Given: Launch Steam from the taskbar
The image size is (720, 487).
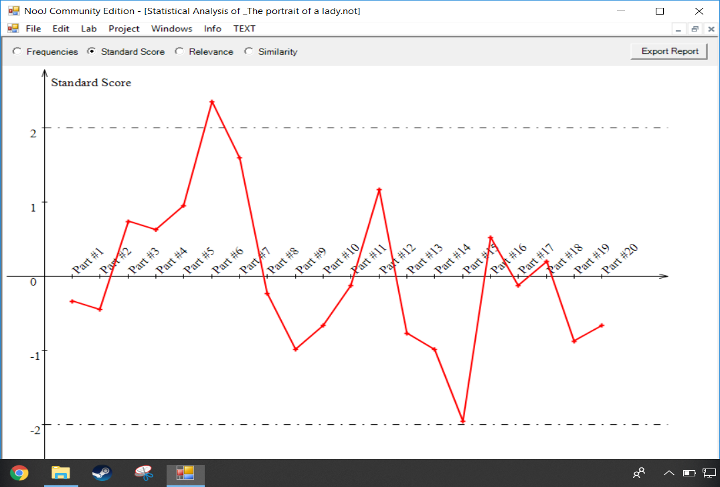Looking at the screenshot, I should pyautogui.click(x=102, y=473).
